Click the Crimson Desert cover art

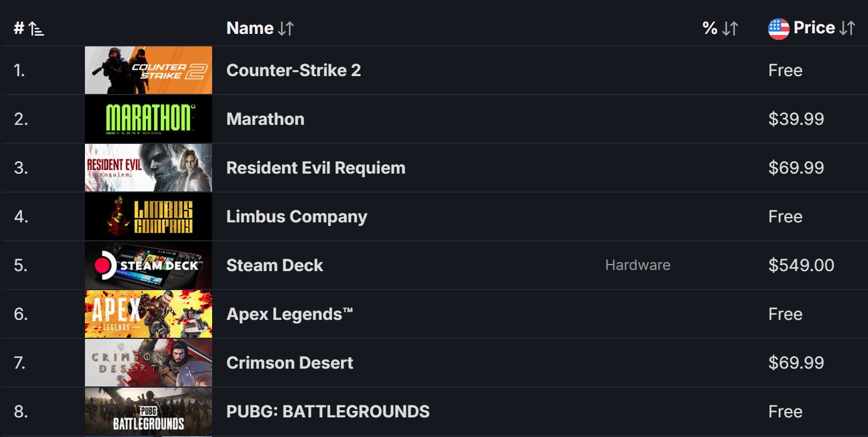tap(148, 362)
